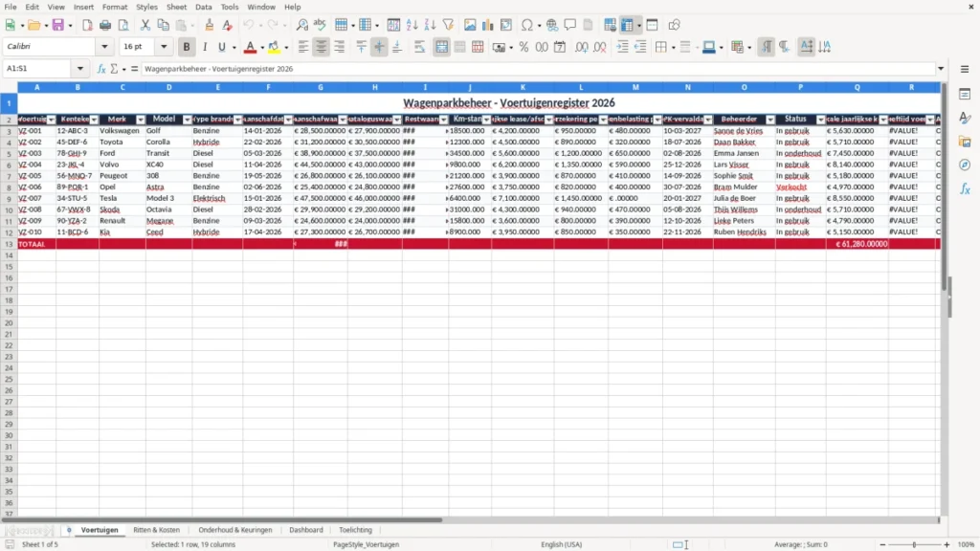Format the selection as percent
Image resolution: width=980 pixels, height=551 pixels.
tap(523, 47)
